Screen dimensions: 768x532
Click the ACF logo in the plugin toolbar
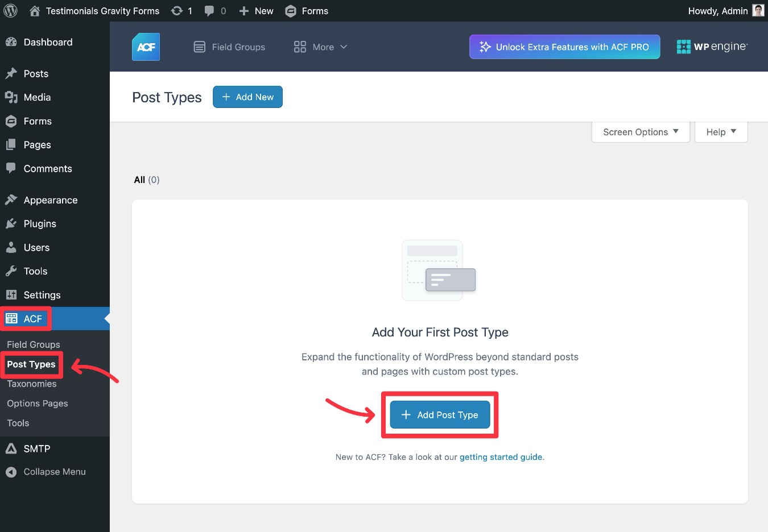146,47
